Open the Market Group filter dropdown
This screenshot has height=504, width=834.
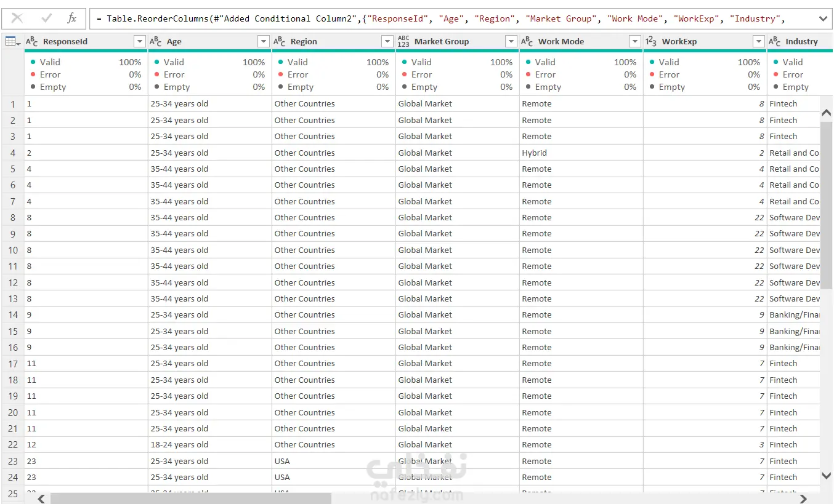[x=511, y=41]
